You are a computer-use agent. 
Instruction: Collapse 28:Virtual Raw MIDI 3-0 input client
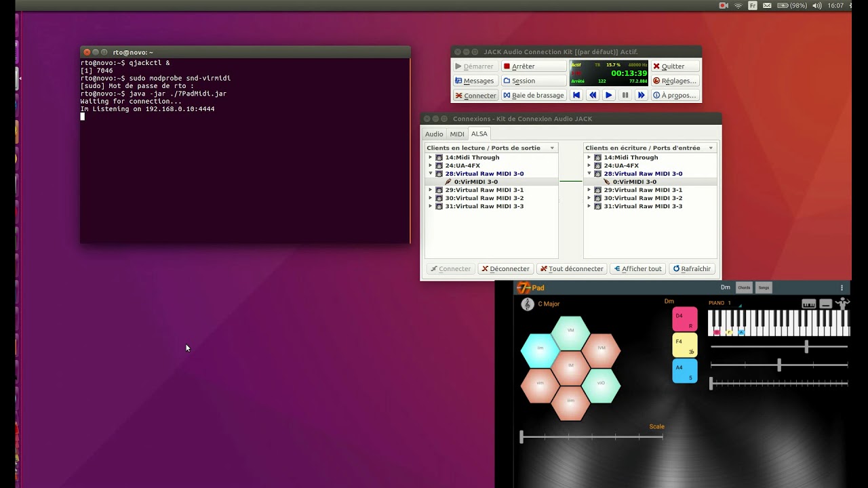point(589,174)
